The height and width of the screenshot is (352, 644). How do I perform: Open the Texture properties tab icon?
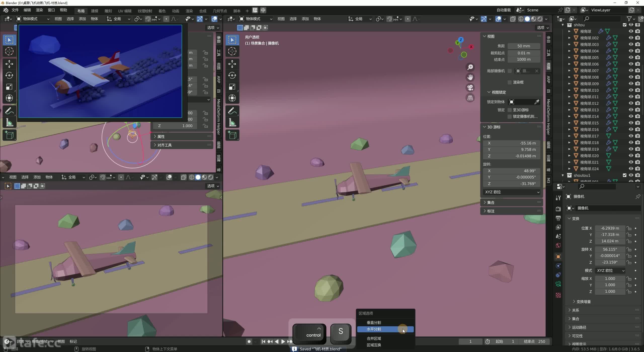558,295
